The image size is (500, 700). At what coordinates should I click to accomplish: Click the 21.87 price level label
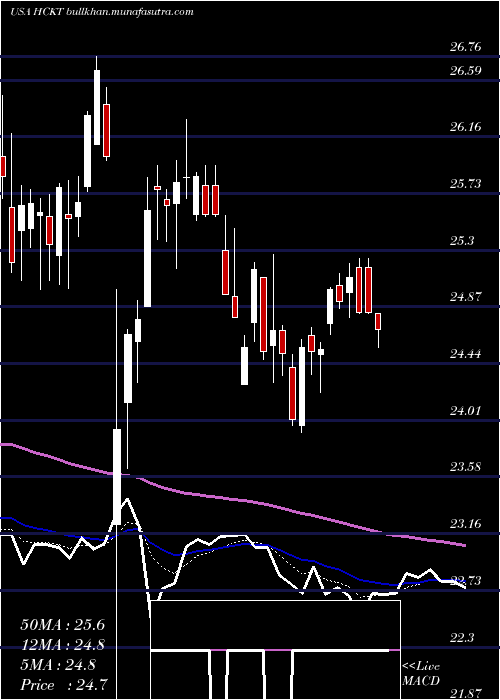point(466,693)
